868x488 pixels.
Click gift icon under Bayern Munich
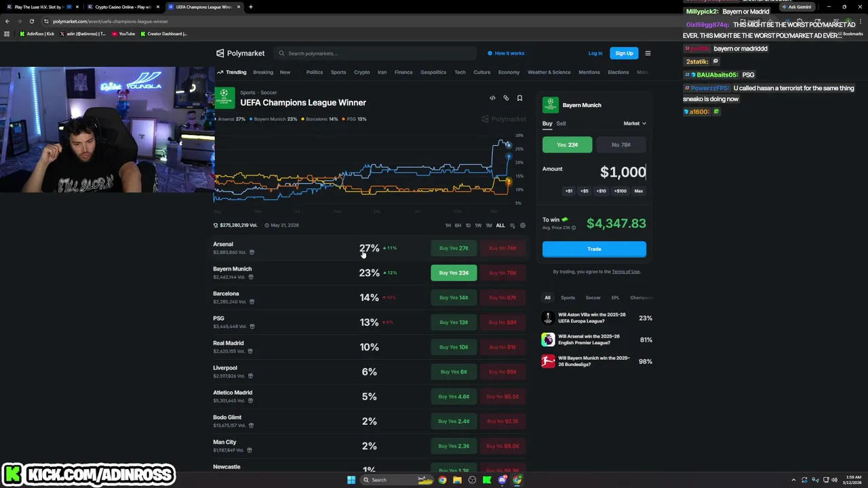point(252,277)
